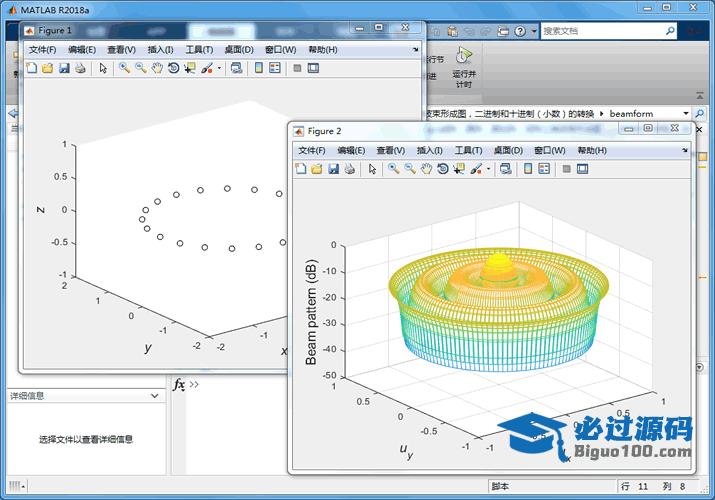
Task: Open 插入(I) menu in Figure 1
Action: [160, 50]
